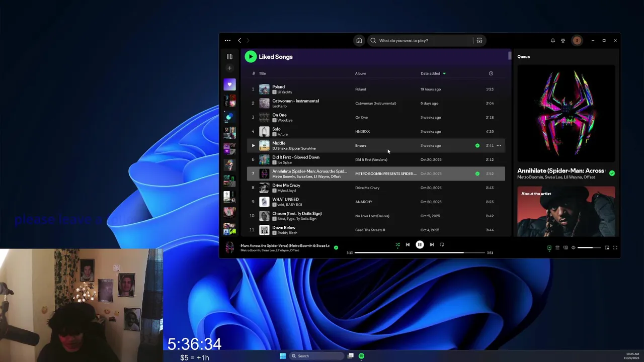The width and height of the screenshot is (644, 362).
Task: Open the LeoKarlo artist link
Action: click(x=279, y=106)
